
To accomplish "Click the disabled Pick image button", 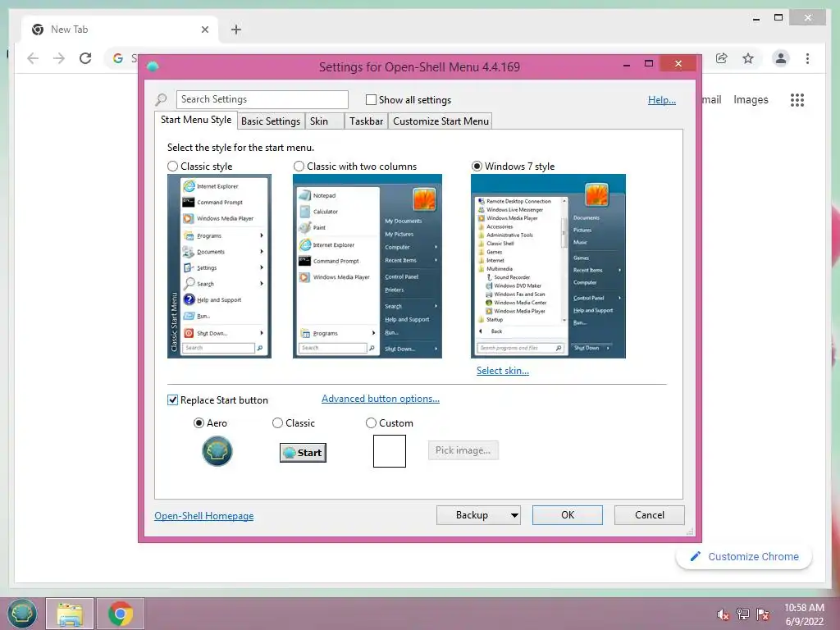I will coord(463,450).
